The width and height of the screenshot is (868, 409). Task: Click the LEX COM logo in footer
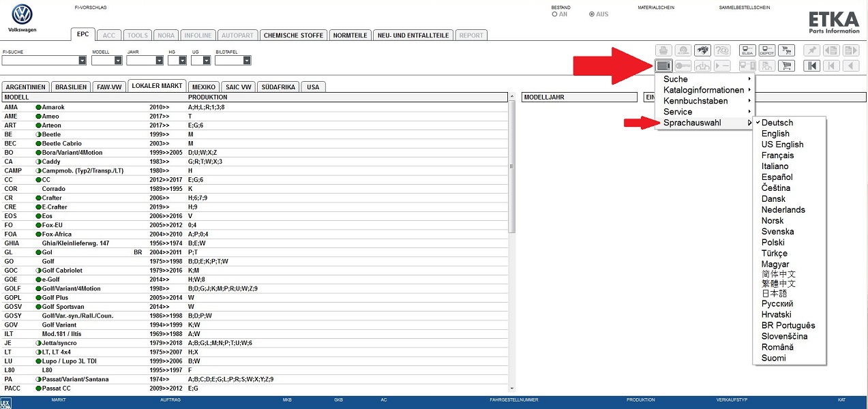tap(6, 402)
